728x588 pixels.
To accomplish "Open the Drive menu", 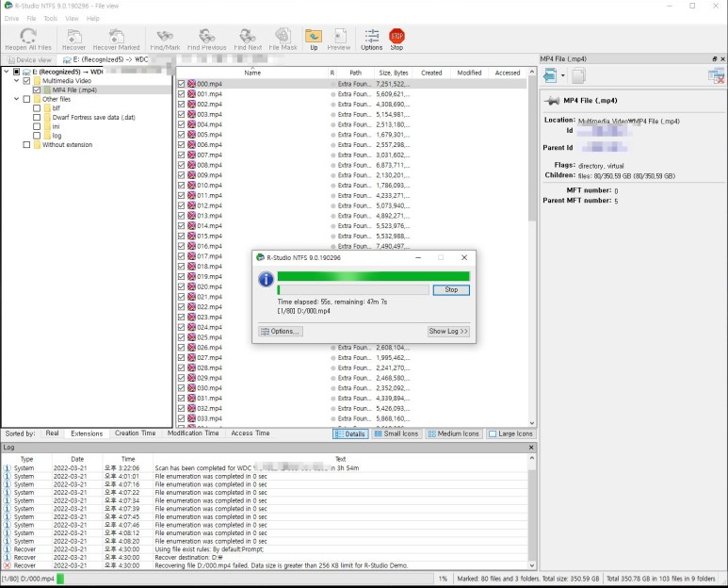I will tap(11, 19).
